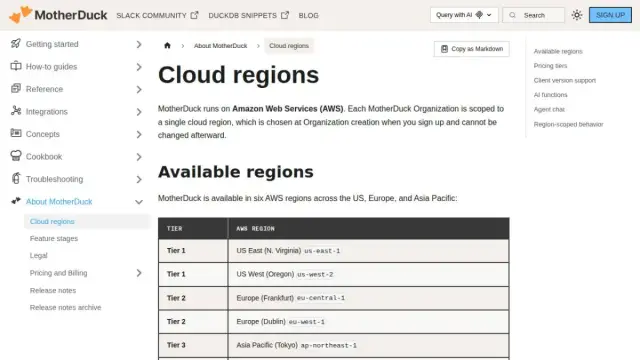The height and width of the screenshot is (360, 640).
Task: Collapse the About MotherDuck section
Action: 139,202
